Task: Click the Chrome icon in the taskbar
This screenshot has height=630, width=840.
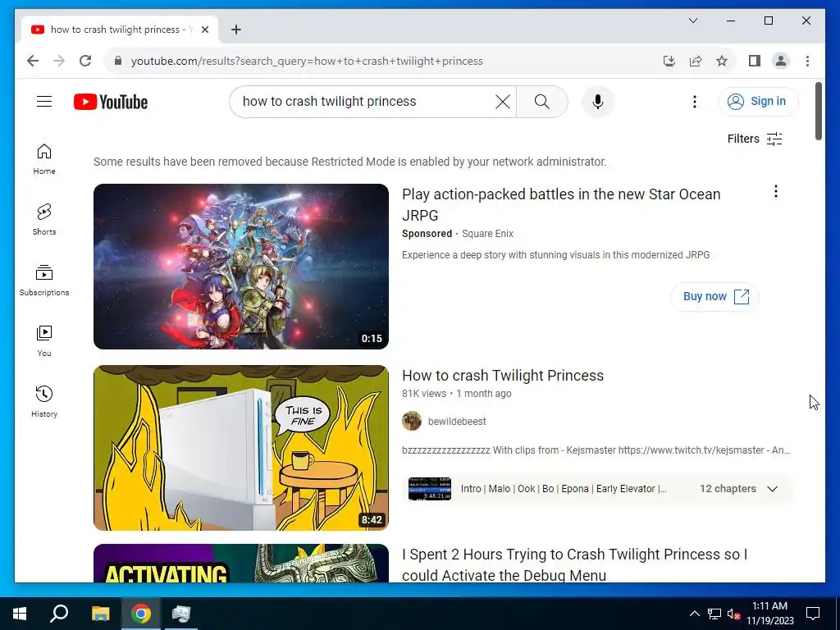Action: [141, 614]
